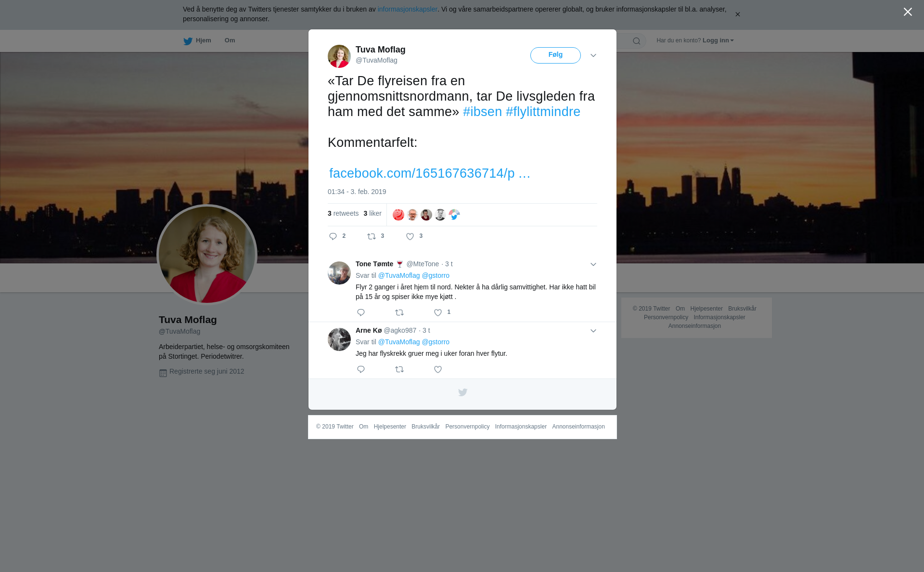
Task: Dismiss the cookie notice banner
Action: tap(737, 14)
